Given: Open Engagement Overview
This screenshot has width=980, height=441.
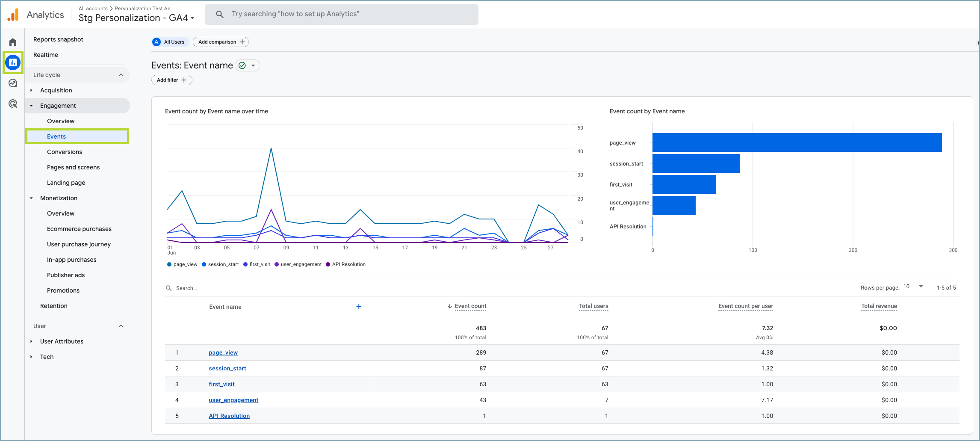Looking at the screenshot, I should (61, 121).
